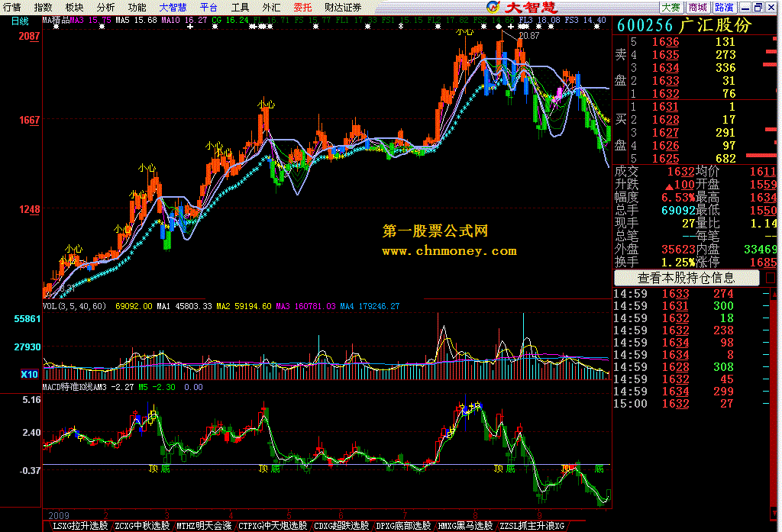
Task: Click sell level 1 price 1632
Action: pyautogui.click(x=666, y=94)
